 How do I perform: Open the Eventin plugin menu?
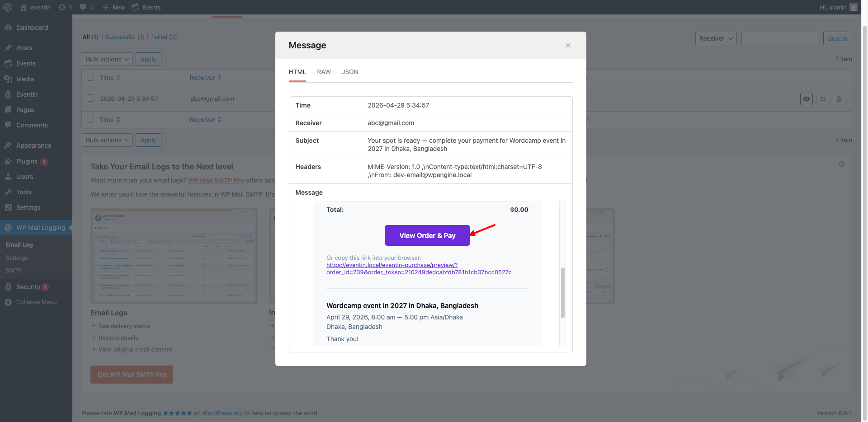(26, 94)
